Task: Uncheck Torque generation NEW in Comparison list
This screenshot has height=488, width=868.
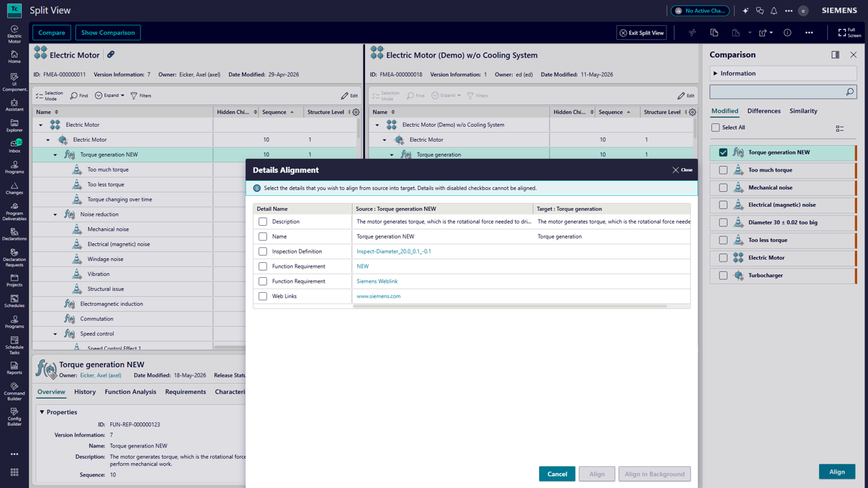Action: 723,152
